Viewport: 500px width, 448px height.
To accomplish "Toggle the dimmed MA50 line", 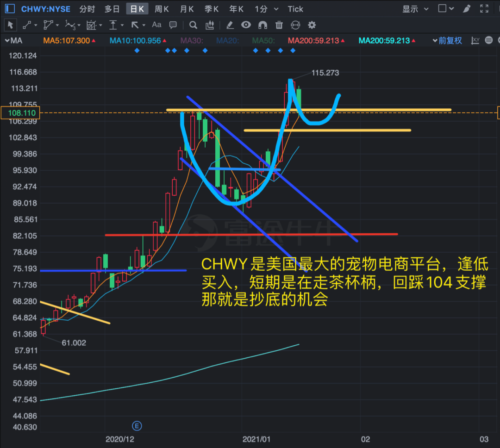I will click(263, 40).
